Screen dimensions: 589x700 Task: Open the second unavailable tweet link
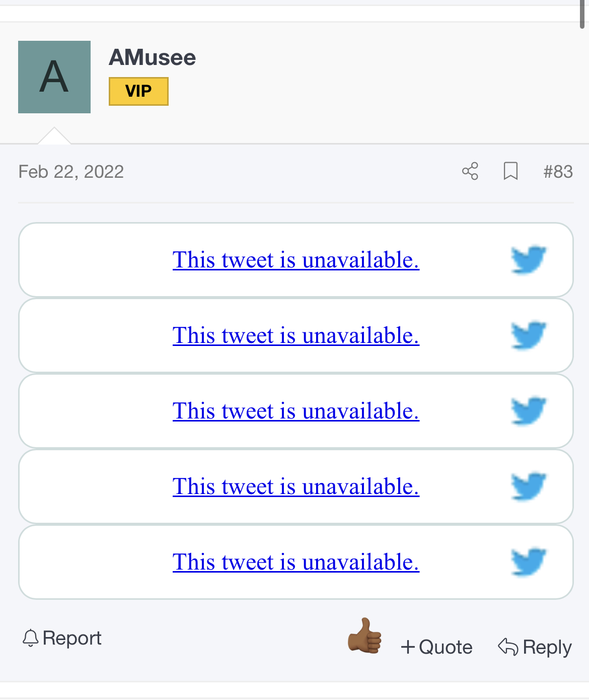(x=296, y=336)
